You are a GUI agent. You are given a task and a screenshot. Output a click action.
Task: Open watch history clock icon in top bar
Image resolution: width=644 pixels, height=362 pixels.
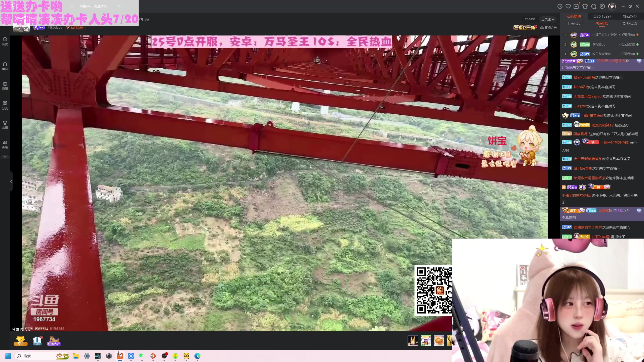point(560,6)
